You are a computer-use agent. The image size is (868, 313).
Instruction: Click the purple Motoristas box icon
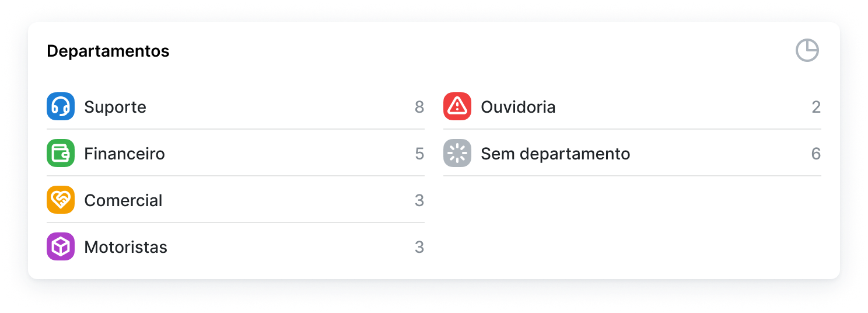pyautogui.click(x=61, y=247)
